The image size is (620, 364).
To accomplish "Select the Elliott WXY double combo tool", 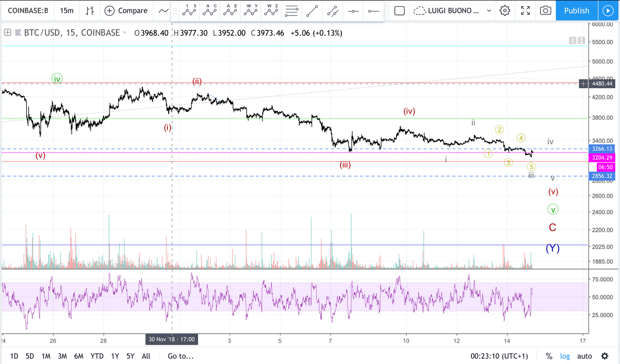I will (x=251, y=11).
